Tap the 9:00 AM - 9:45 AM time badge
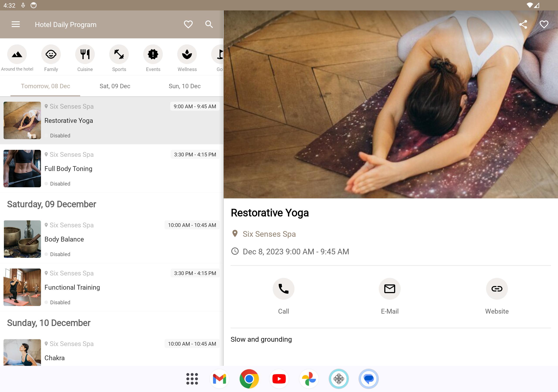Image resolution: width=558 pixels, height=392 pixels. tap(195, 106)
